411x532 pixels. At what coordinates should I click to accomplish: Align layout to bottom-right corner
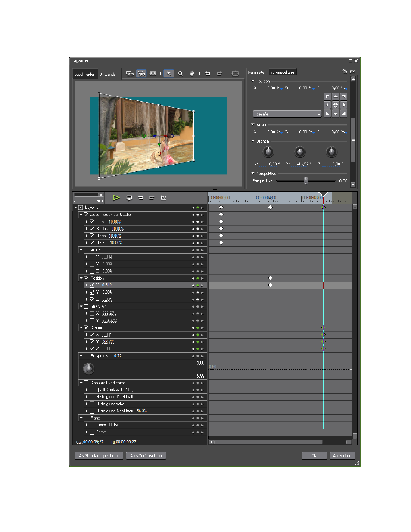coord(343,113)
